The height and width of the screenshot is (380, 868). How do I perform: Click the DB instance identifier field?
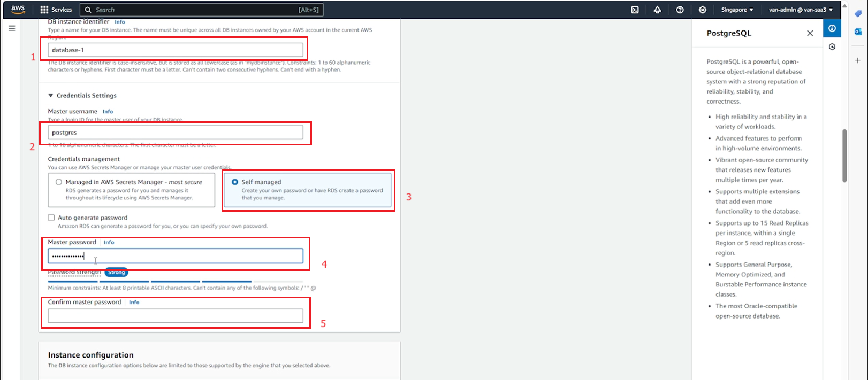click(x=176, y=50)
